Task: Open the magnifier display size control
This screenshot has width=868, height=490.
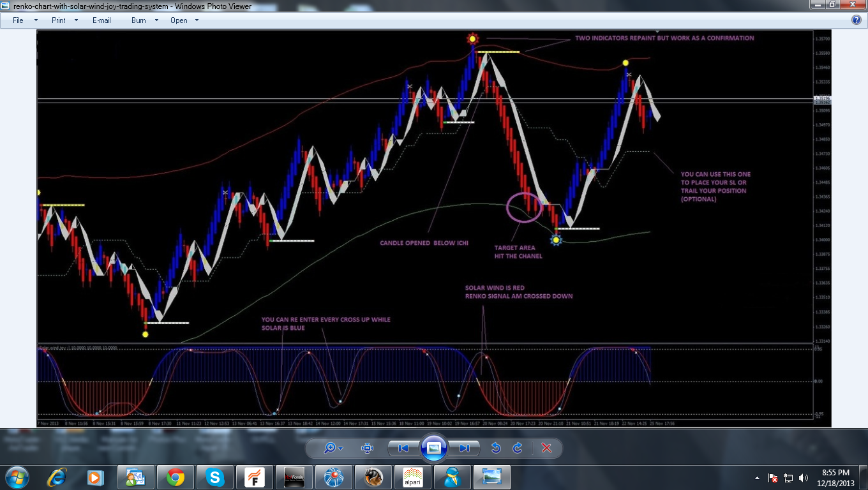Action: pos(333,448)
